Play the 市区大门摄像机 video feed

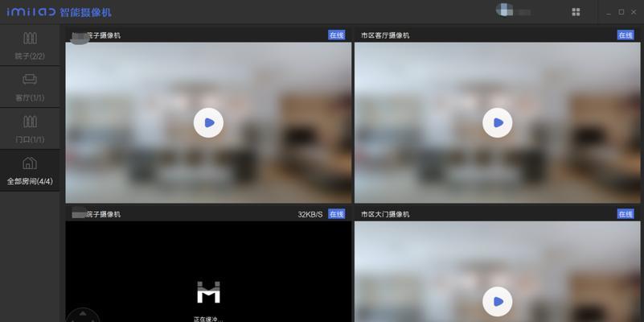coord(498,301)
